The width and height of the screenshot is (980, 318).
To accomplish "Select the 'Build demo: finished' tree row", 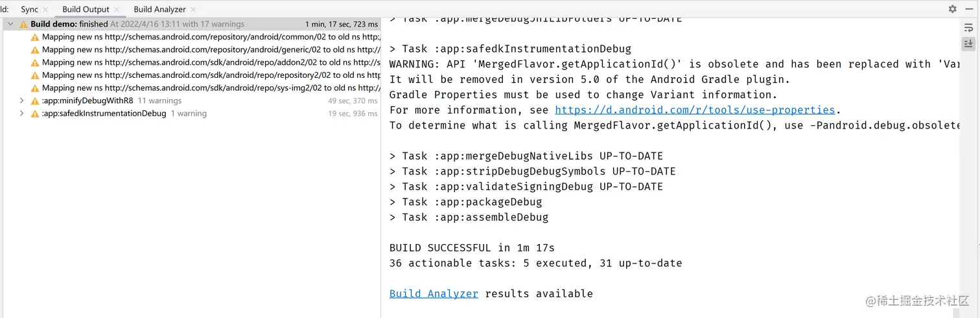I will pos(191,24).
